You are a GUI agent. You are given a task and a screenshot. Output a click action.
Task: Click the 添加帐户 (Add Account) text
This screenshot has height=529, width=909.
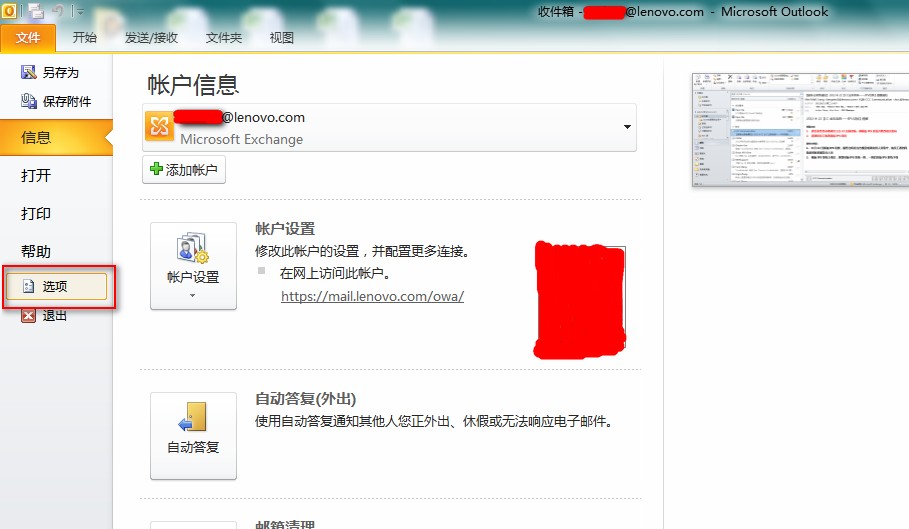tap(191, 170)
